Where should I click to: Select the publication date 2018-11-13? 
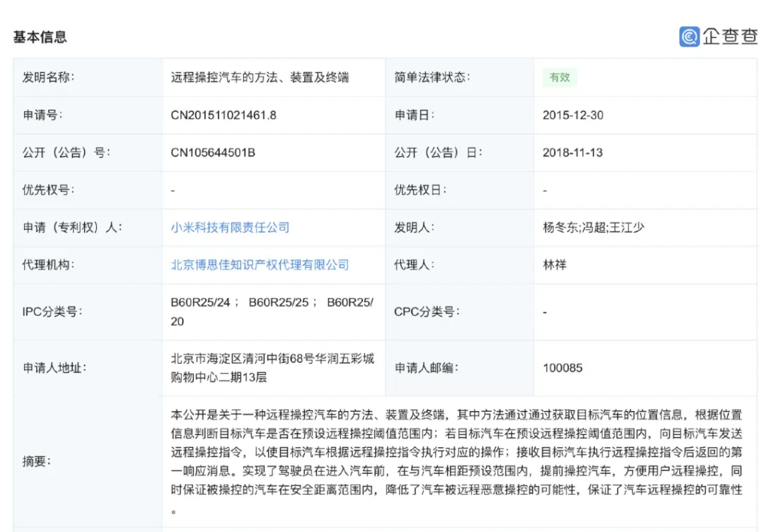[x=572, y=153]
